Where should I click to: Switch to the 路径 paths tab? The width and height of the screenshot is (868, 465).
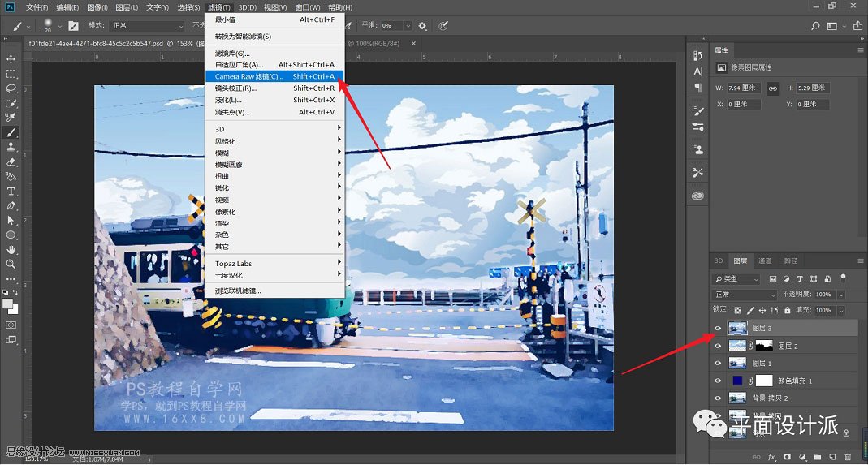pyautogui.click(x=791, y=260)
